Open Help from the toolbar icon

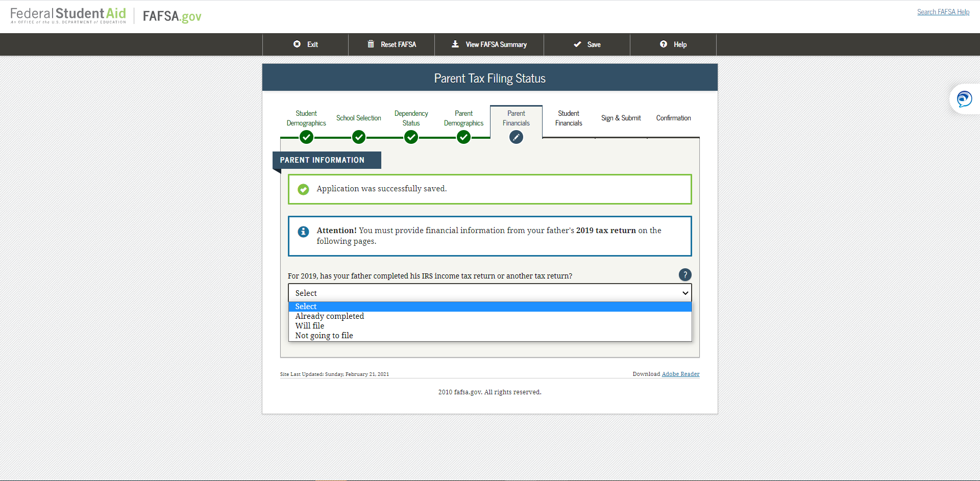pos(663,44)
